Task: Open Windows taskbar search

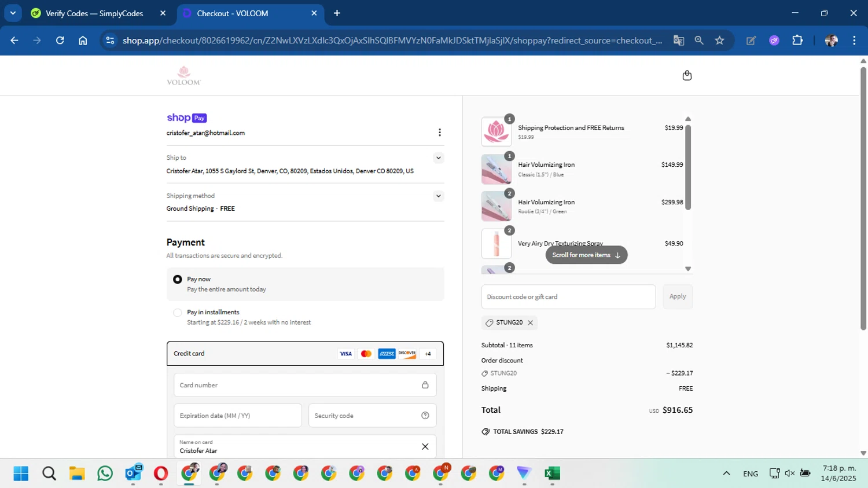Action: click(49, 474)
